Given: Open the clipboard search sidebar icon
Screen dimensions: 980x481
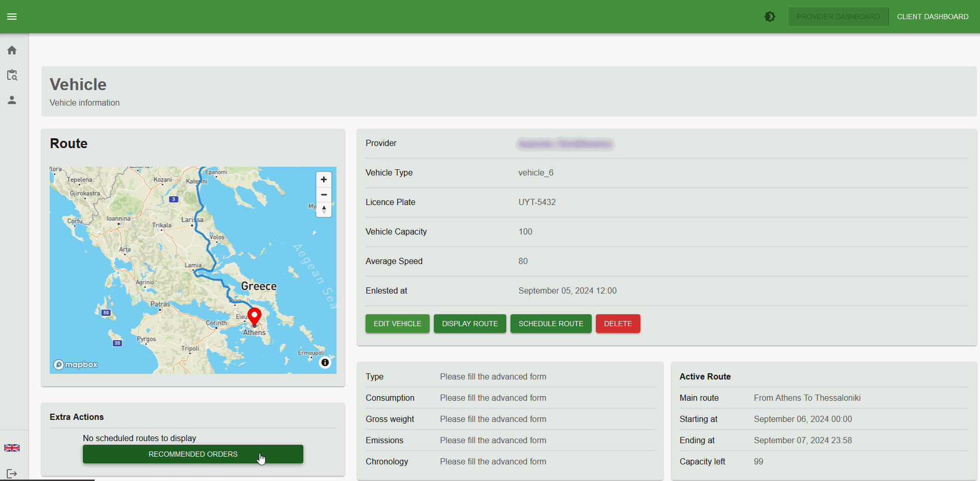Looking at the screenshot, I should click(x=12, y=75).
